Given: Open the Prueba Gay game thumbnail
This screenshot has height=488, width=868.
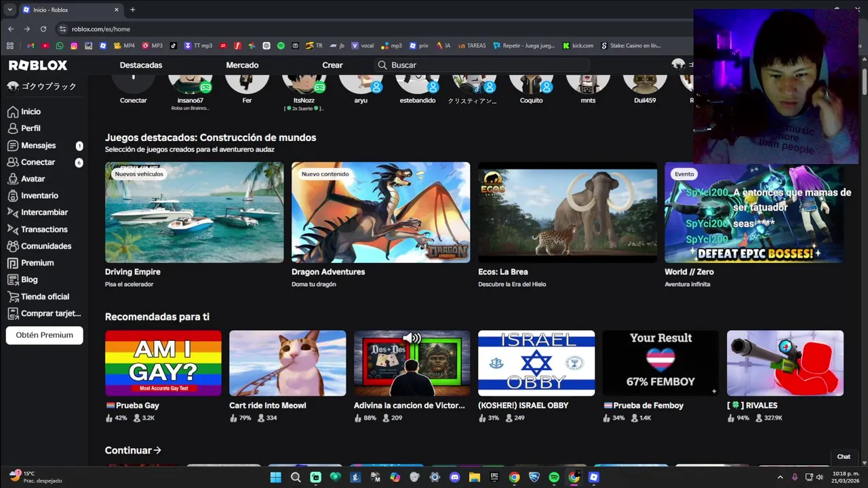Looking at the screenshot, I should (163, 363).
